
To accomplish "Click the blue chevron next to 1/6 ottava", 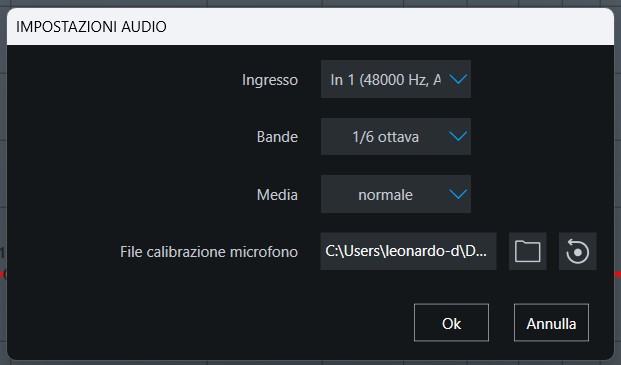I will click(458, 137).
